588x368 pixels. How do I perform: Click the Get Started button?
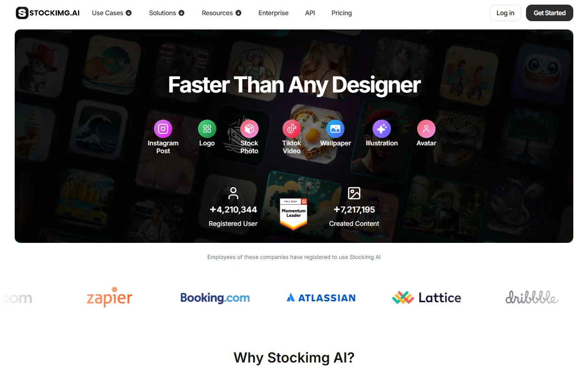549,13
